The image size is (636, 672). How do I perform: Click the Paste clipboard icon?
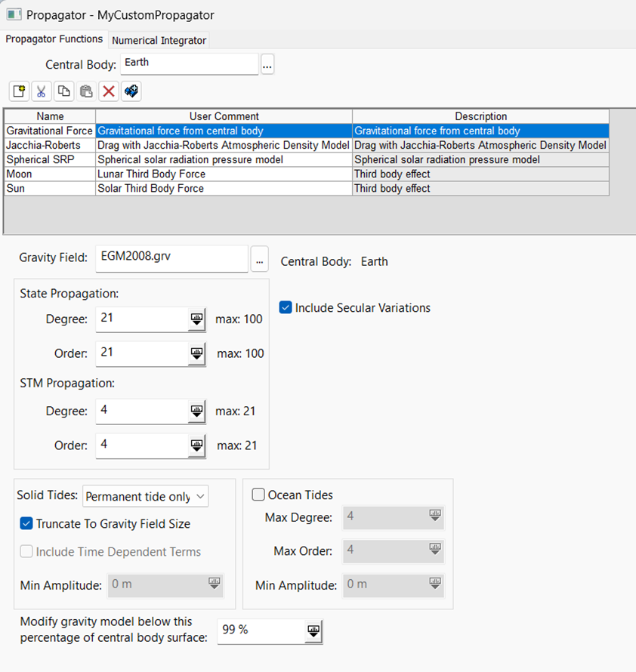coord(86,91)
